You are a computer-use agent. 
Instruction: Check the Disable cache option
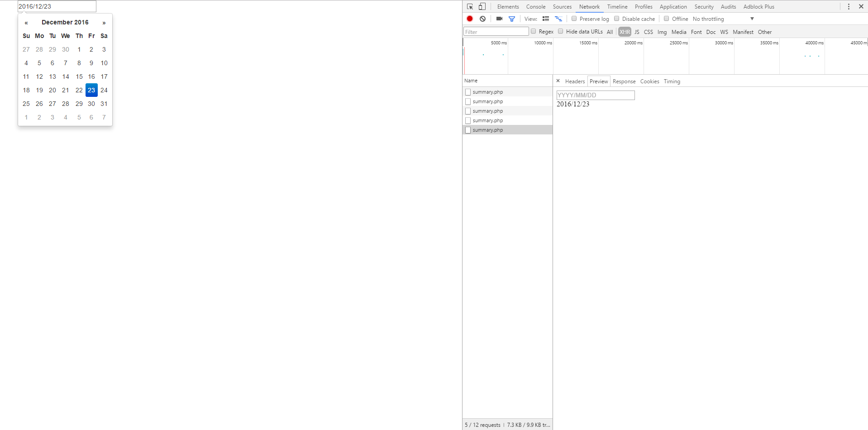(x=616, y=19)
